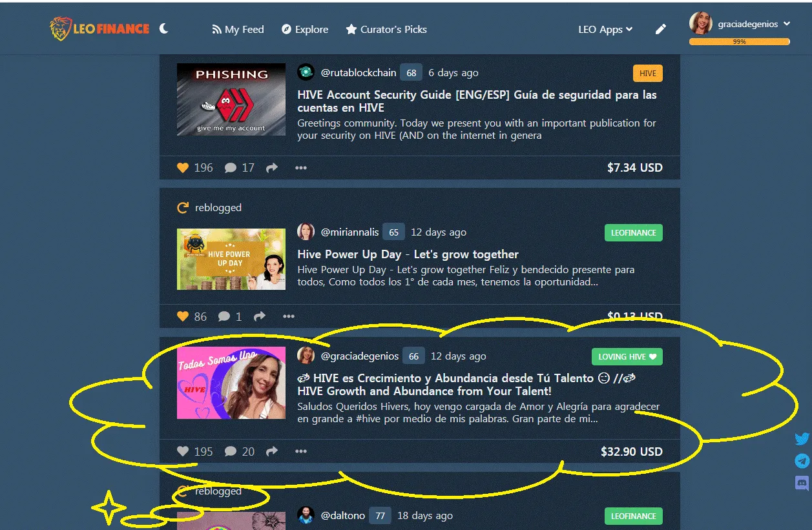Share the Hive Power Up Day post
Image resolution: width=812 pixels, height=530 pixels.
[260, 316]
